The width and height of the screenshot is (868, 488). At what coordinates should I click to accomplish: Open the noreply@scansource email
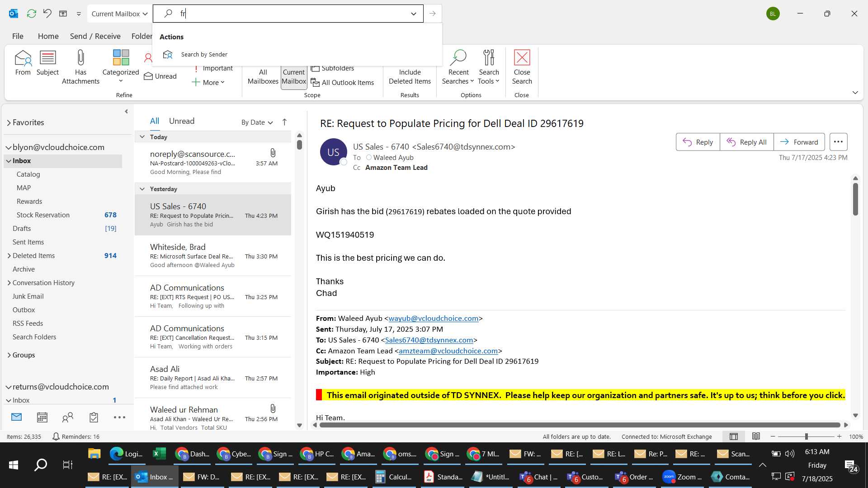pos(213,162)
